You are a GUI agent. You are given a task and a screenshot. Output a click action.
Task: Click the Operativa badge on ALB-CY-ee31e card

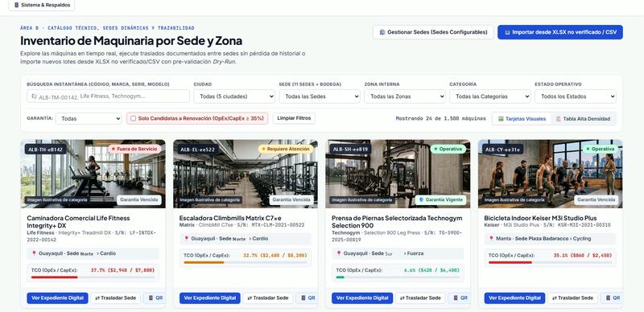[x=600, y=149]
